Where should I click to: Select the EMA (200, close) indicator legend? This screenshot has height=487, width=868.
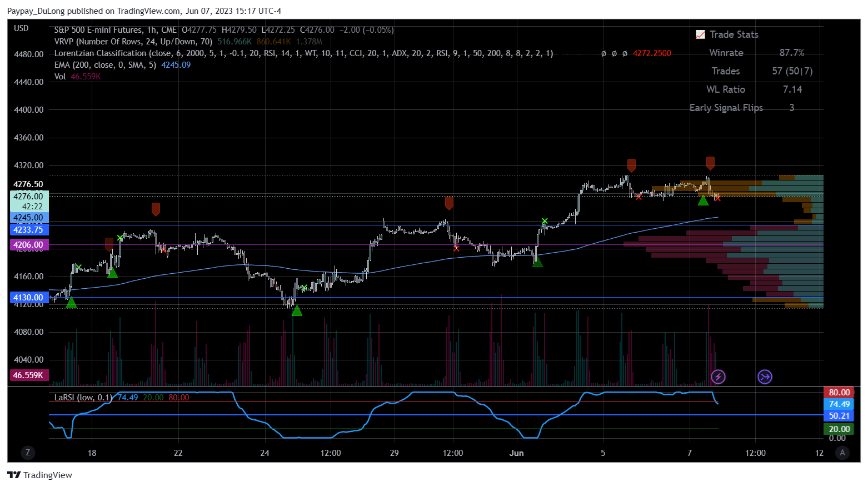(x=105, y=65)
